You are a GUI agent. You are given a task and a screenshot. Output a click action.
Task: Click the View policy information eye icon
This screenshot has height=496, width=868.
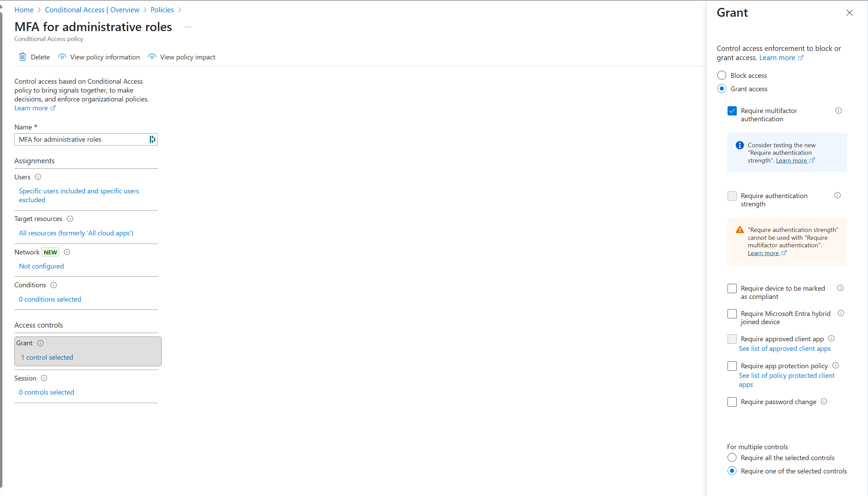click(62, 57)
